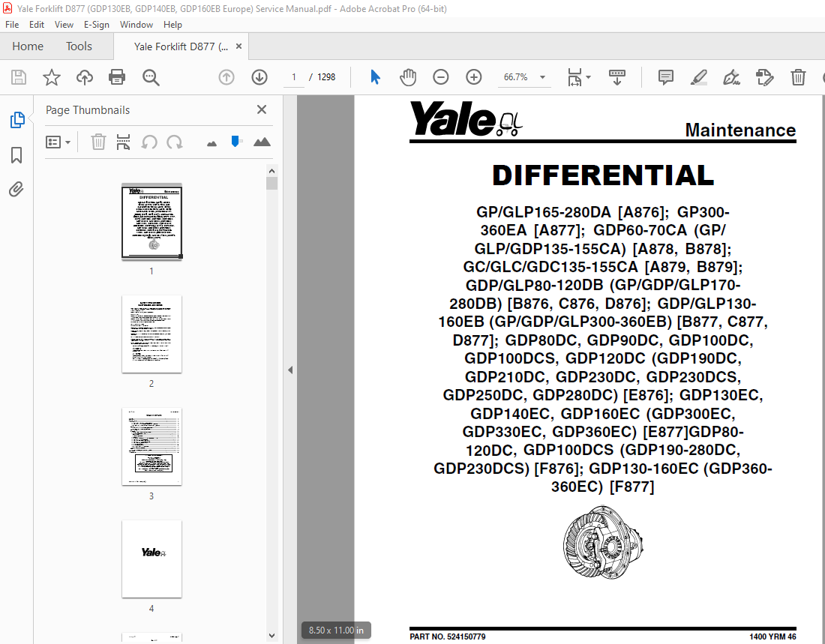Click the read mode keyboard icon

click(617, 77)
